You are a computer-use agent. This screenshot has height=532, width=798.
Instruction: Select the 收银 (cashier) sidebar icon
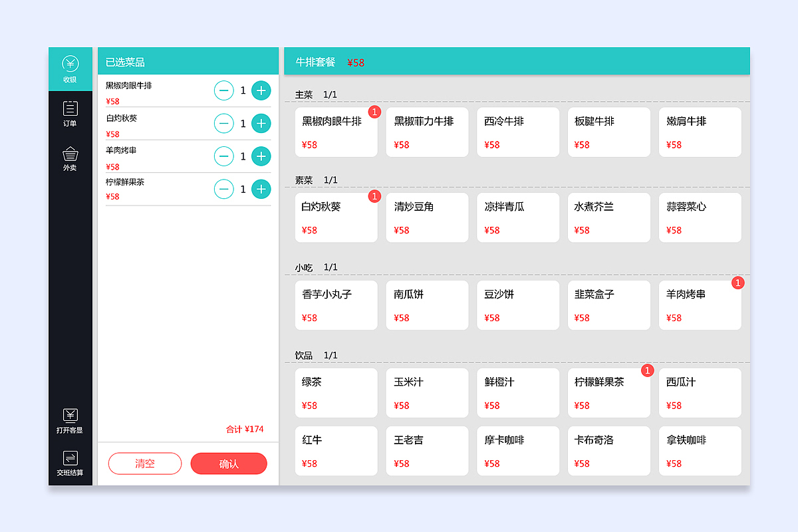click(70, 66)
